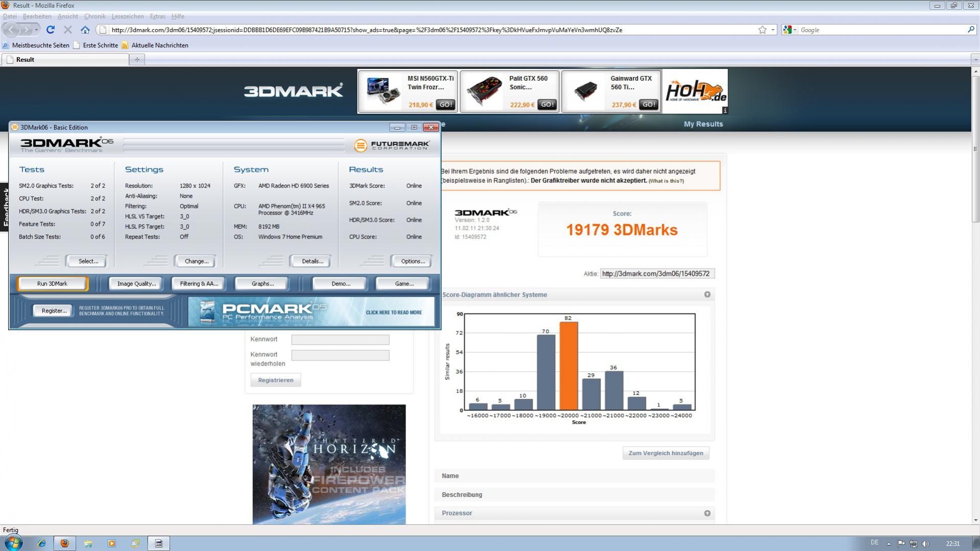Click Graphs button in 3DMark06
The image size is (980, 551).
tap(262, 284)
